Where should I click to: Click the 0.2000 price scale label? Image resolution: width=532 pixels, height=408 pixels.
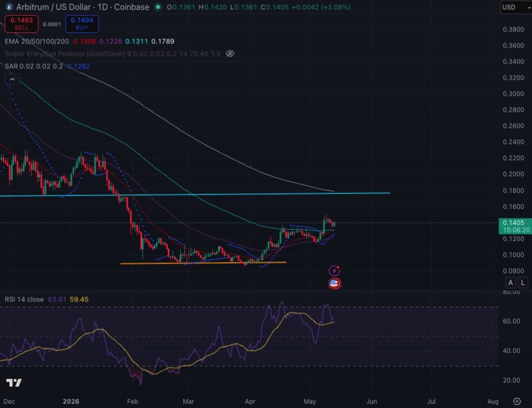513,174
